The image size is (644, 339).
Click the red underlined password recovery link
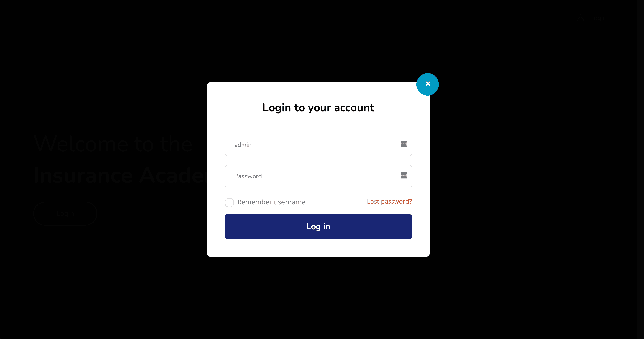389,201
